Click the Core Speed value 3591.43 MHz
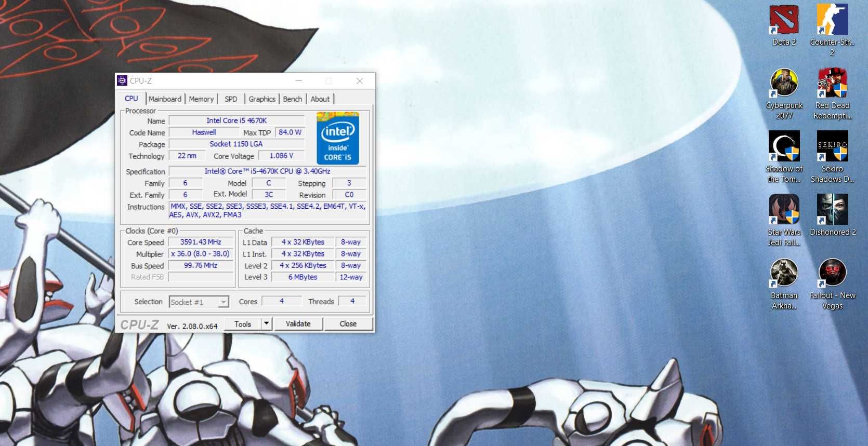This screenshot has height=446, width=868. pos(201,242)
